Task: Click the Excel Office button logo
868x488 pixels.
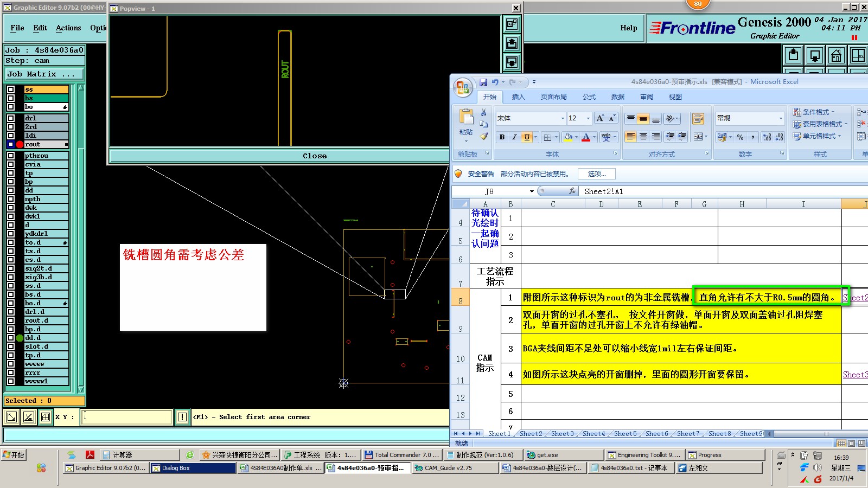Action: tap(463, 88)
